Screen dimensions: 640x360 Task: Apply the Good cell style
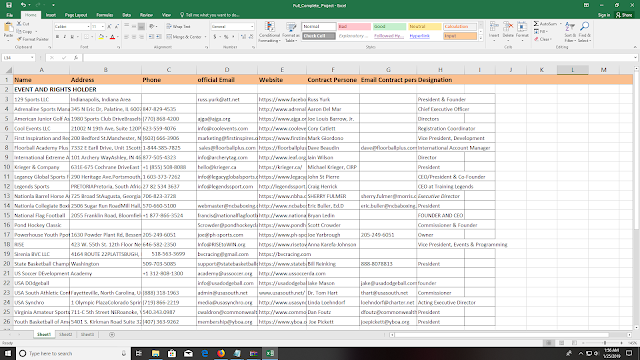[389, 27]
